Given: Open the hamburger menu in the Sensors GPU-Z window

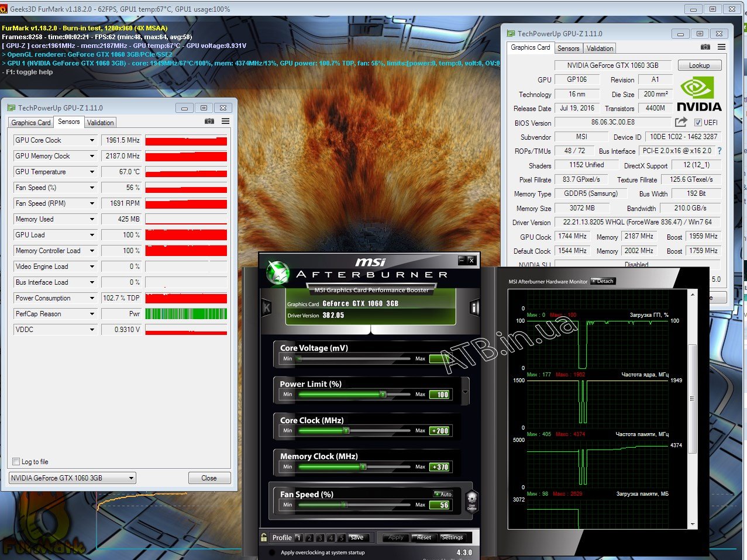Looking at the screenshot, I should [x=225, y=121].
